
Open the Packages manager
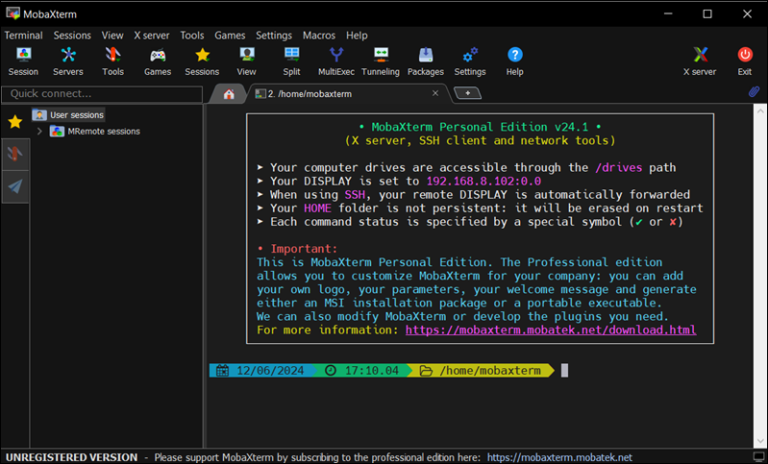pos(425,61)
